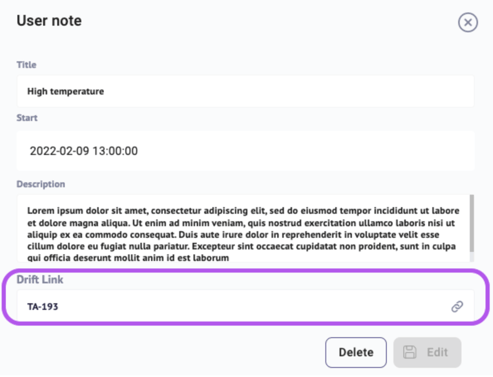Click the Edit button label
Viewport: 493px width, 377px height.
pyautogui.click(x=437, y=352)
